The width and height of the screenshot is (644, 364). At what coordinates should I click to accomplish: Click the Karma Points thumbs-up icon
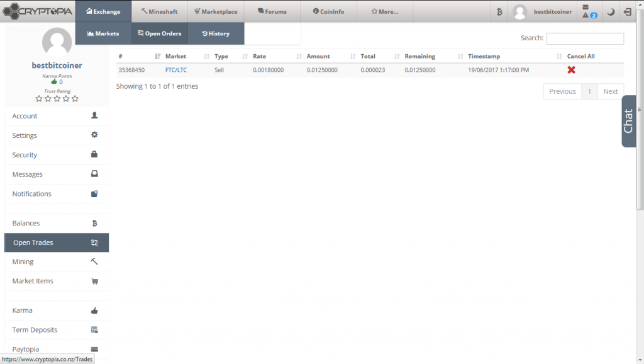point(54,81)
